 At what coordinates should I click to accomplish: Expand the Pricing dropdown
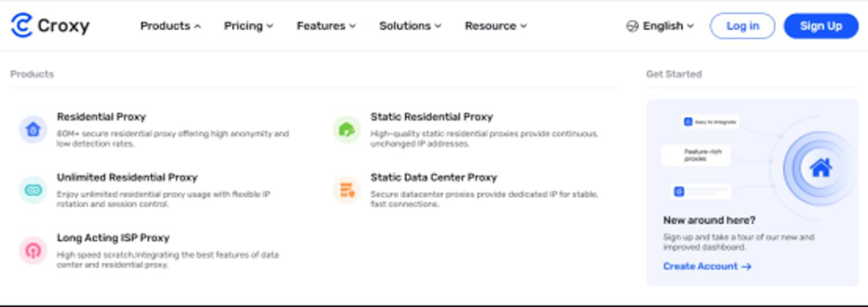[249, 26]
